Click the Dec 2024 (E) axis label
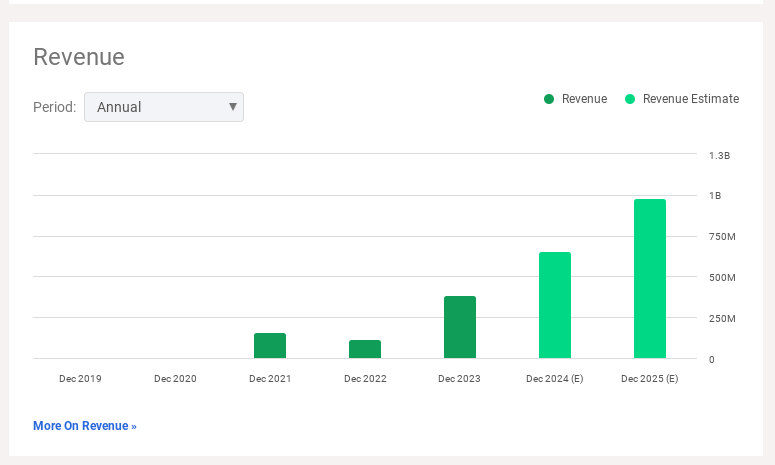 tap(555, 379)
